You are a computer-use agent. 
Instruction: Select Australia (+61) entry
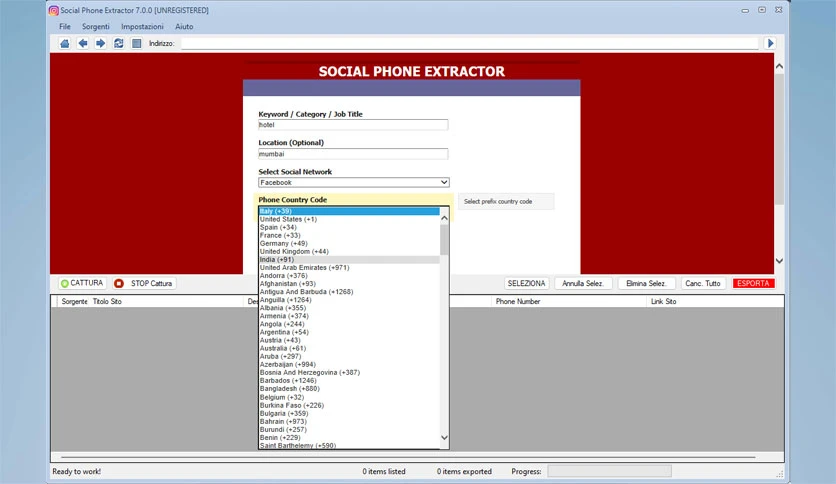tap(349, 348)
